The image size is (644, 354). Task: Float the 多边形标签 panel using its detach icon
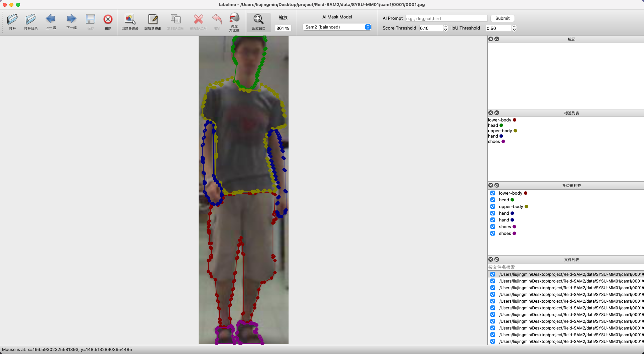coord(497,185)
